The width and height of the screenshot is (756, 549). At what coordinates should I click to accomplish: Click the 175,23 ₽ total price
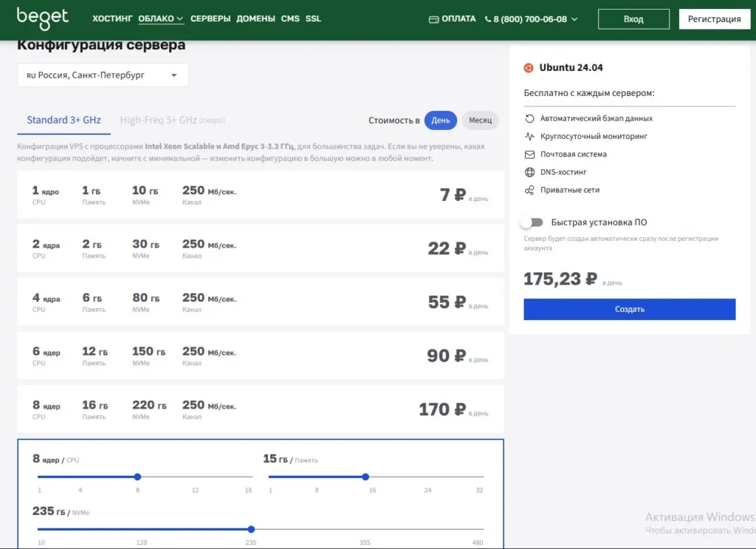point(560,279)
